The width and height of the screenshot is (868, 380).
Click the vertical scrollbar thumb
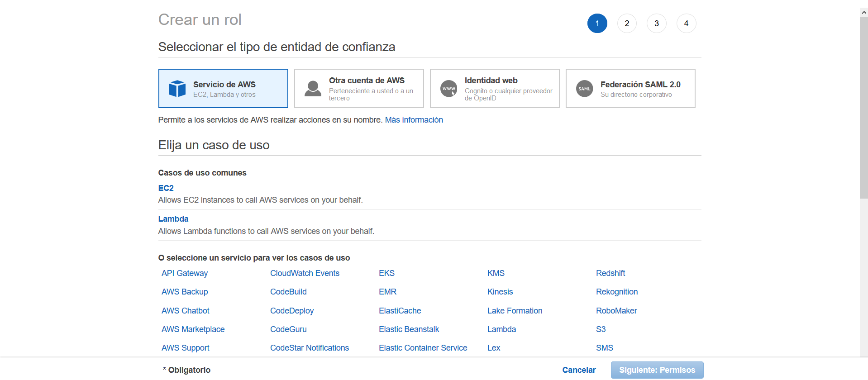click(x=863, y=108)
